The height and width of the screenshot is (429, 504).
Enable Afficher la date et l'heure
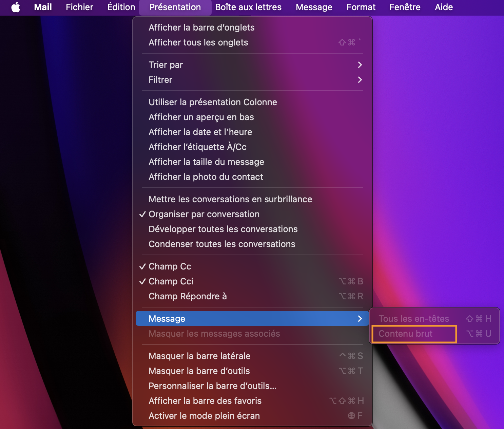point(252,132)
